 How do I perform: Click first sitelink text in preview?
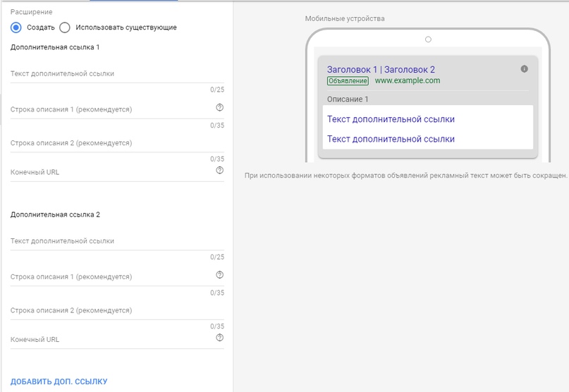pyautogui.click(x=391, y=119)
